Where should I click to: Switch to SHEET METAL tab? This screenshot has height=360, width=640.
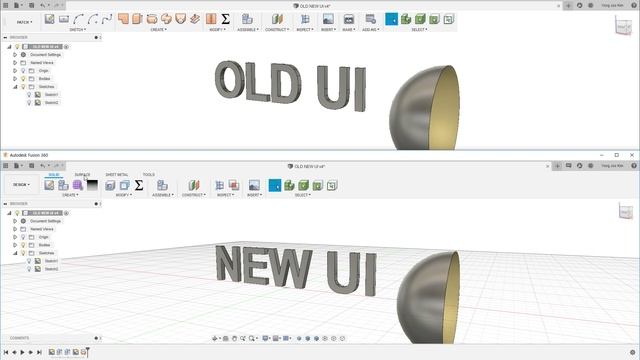point(117,175)
